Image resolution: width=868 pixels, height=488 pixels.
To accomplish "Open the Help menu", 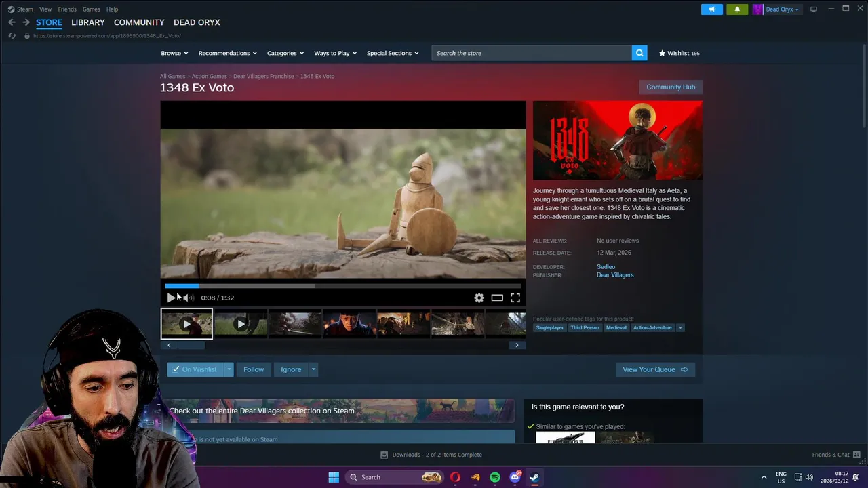I will pos(113,9).
